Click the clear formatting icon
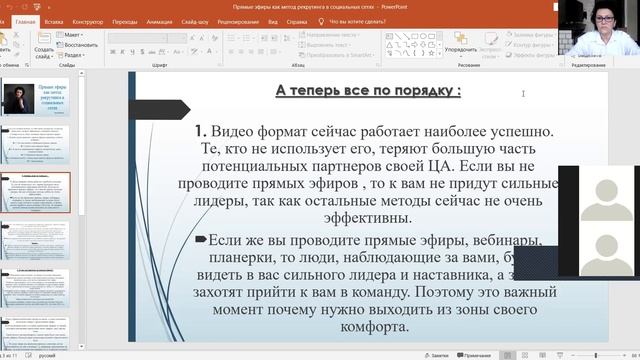The width and height of the screenshot is (640, 360). 214,38
